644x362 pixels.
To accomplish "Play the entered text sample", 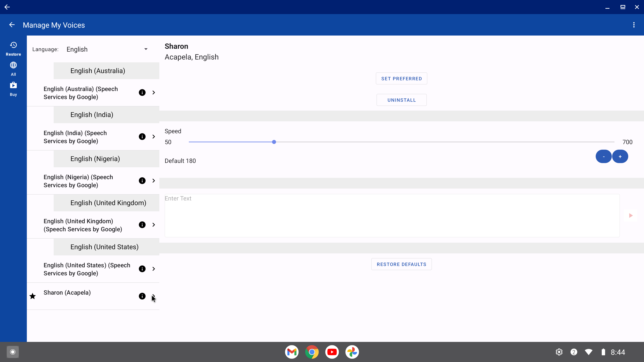I will (x=631, y=216).
